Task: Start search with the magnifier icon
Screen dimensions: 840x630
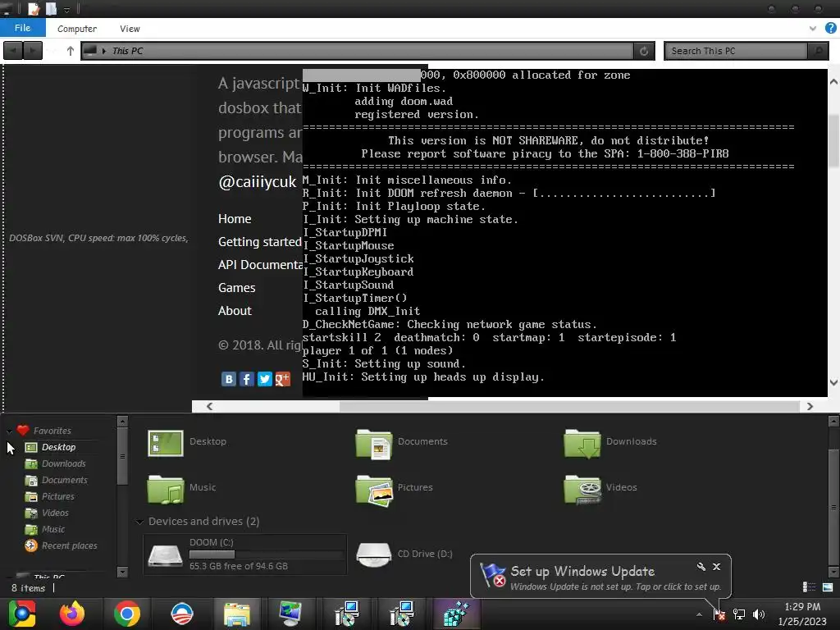Action: coord(818,51)
